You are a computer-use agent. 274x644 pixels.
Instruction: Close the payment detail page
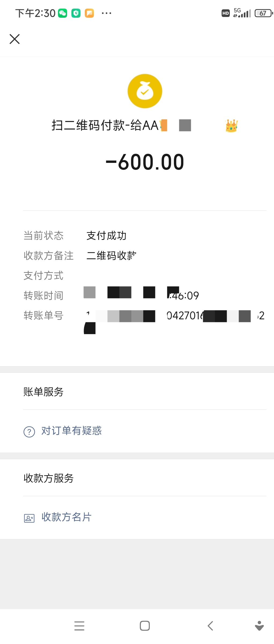pos(15,39)
